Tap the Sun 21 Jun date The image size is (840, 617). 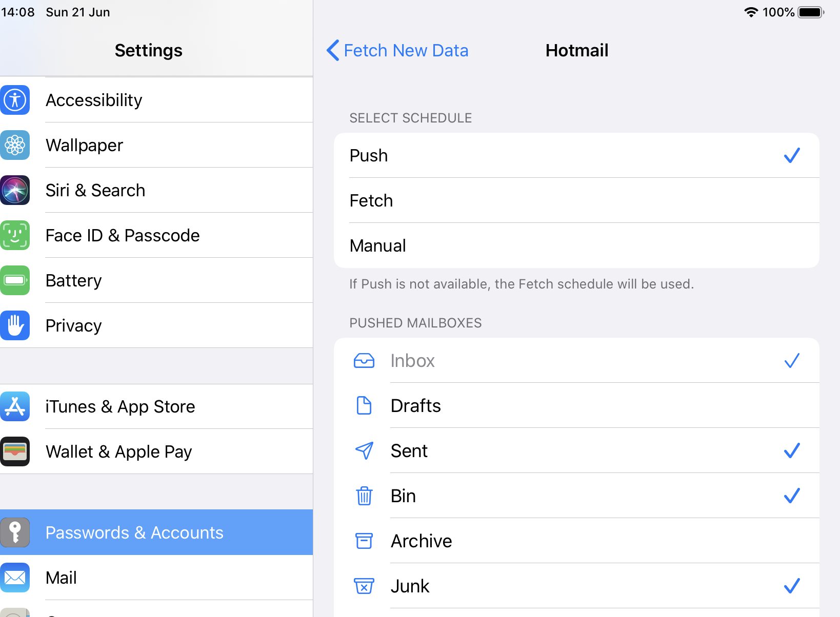pos(78,12)
